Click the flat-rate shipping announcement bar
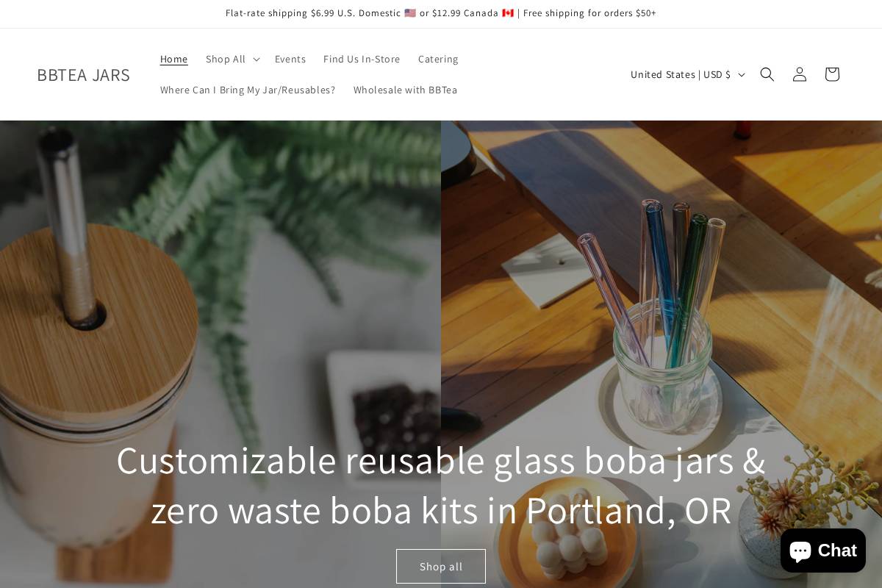Image resolution: width=882 pixels, height=588 pixels. 441,13
